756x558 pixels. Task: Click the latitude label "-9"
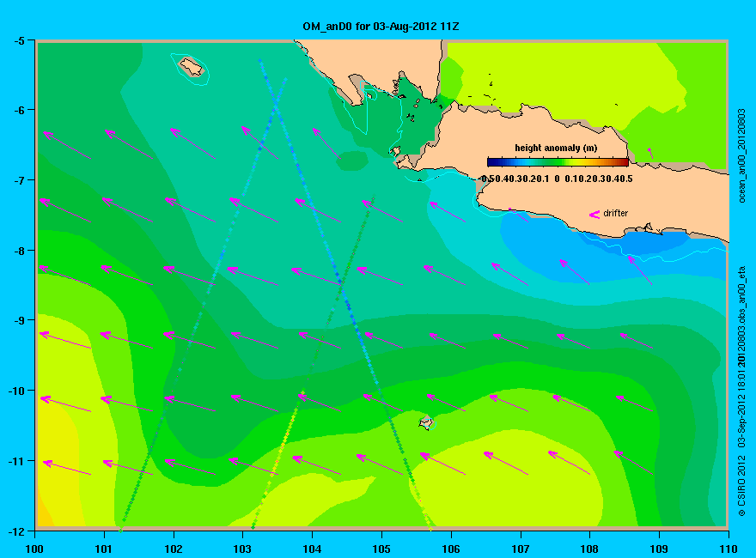click(19, 320)
